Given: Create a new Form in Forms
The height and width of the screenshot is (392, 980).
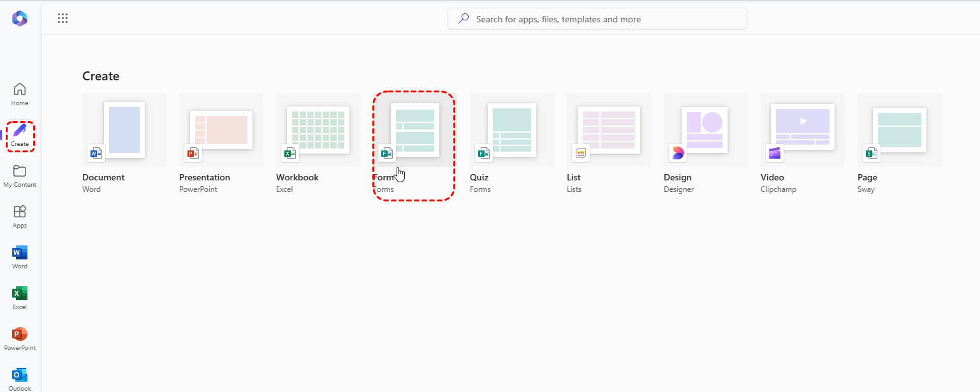Looking at the screenshot, I should [414, 130].
